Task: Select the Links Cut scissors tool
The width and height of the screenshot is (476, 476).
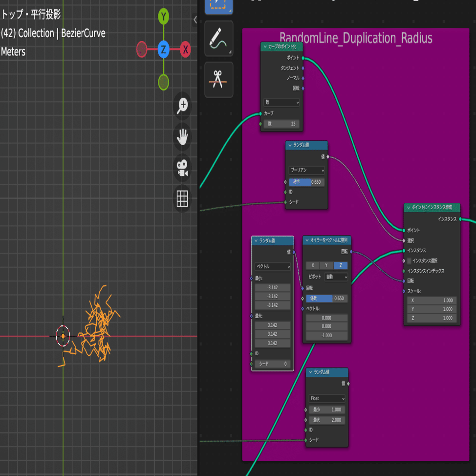Action: [218, 80]
